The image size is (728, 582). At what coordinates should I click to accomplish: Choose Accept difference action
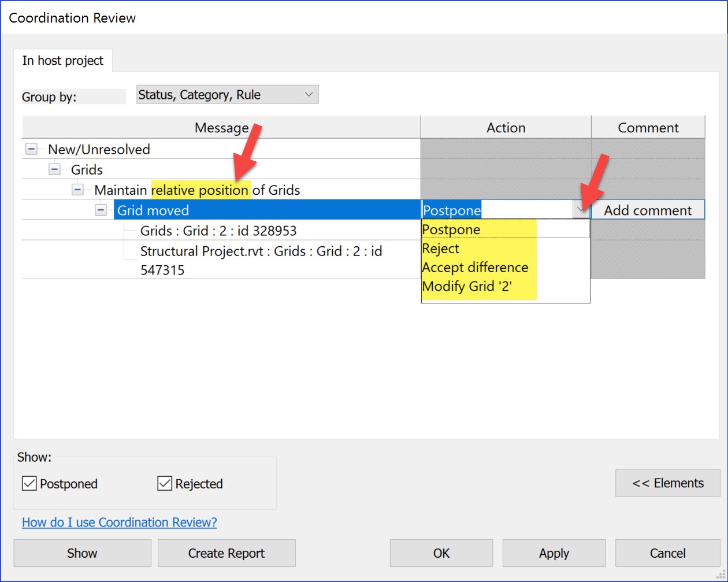[x=475, y=267]
